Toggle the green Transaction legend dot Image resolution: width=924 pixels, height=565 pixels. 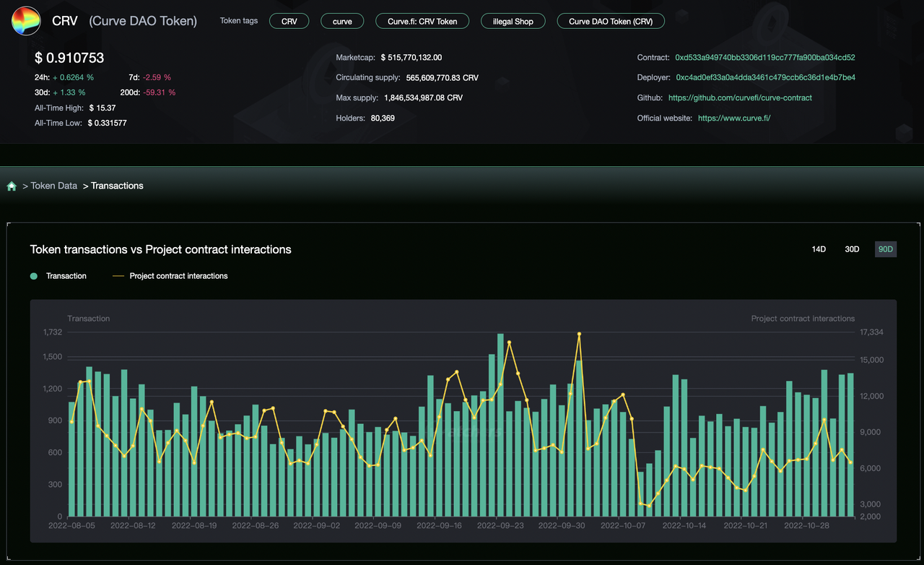[x=34, y=276]
